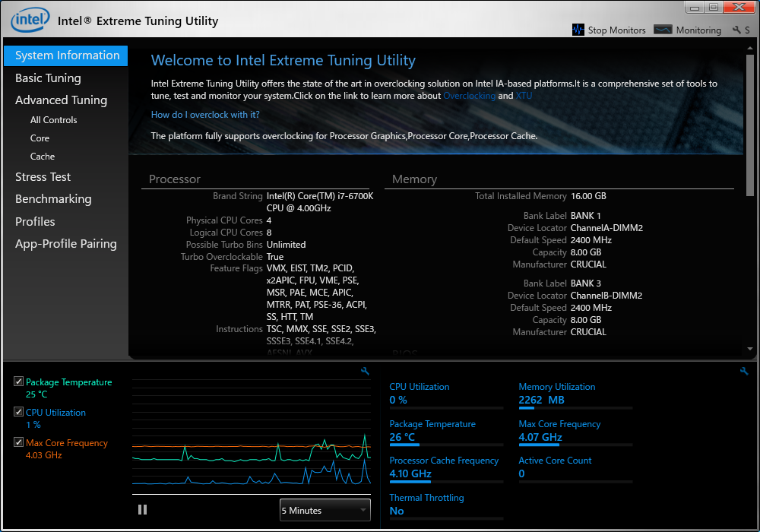Click the BANK 3 label value
Viewport: 760px width, 532px height.
coord(585,283)
